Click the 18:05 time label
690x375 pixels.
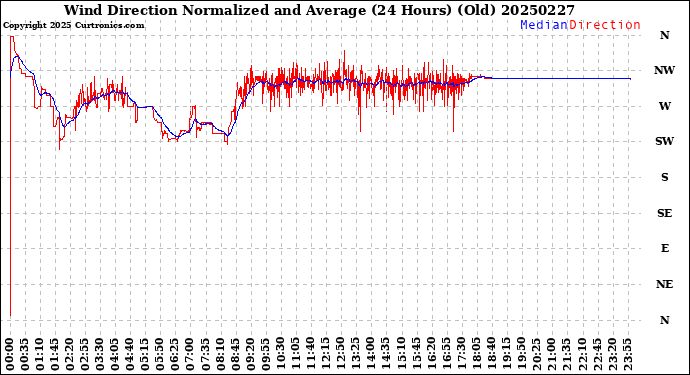[476, 354]
